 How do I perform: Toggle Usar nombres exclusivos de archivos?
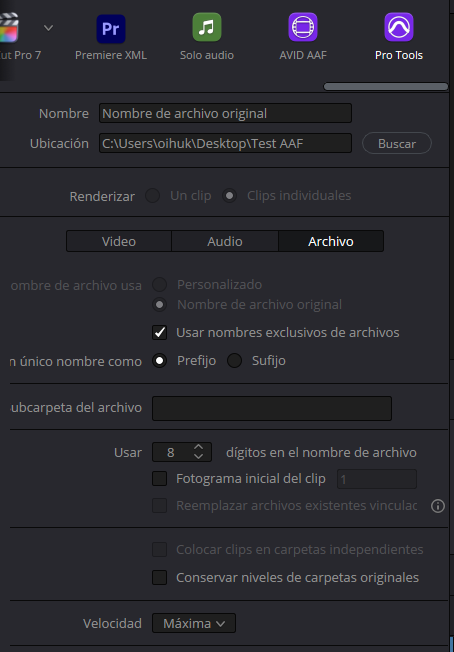[159, 333]
